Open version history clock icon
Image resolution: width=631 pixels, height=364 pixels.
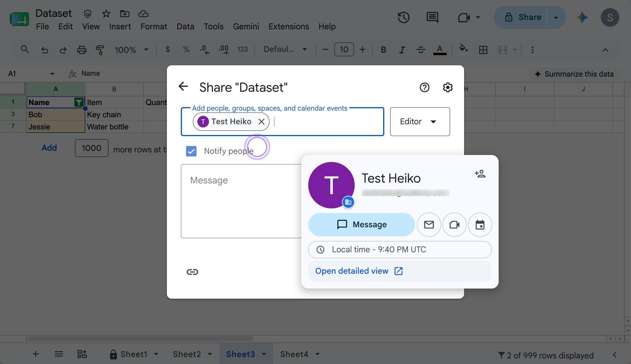[x=403, y=17]
